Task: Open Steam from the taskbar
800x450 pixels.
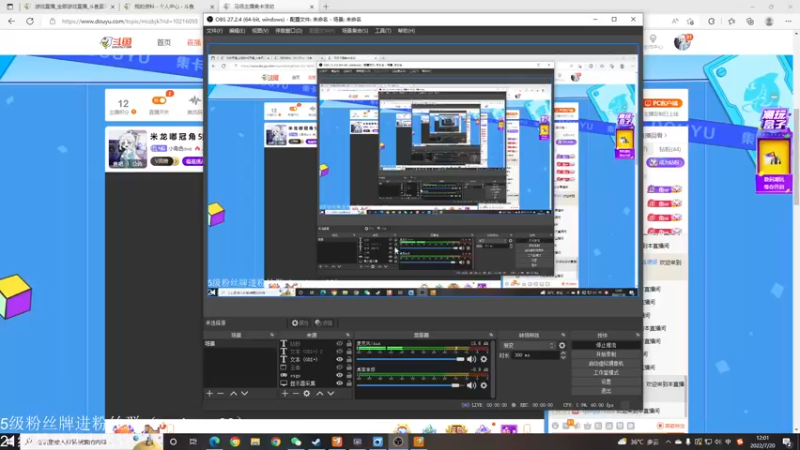Action: coord(316,442)
